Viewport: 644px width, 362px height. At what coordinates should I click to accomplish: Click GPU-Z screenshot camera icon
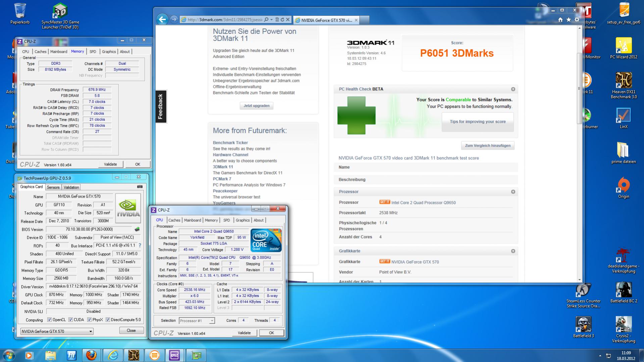[x=140, y=187]
